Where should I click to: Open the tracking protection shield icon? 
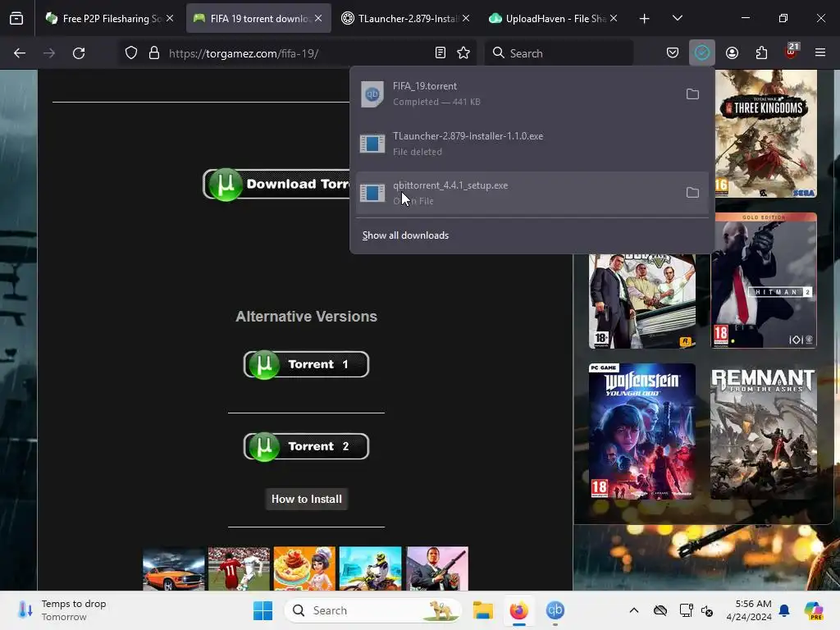click(131, 53)
